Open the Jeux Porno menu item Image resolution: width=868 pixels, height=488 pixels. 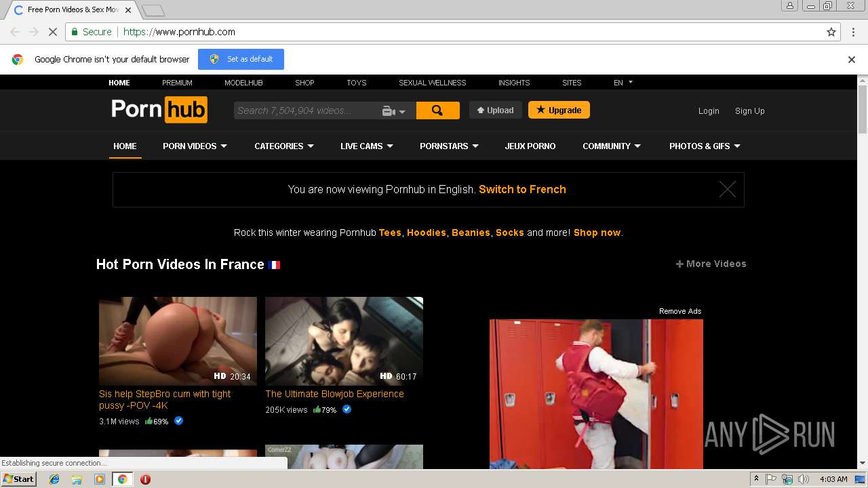click(530, 146)
